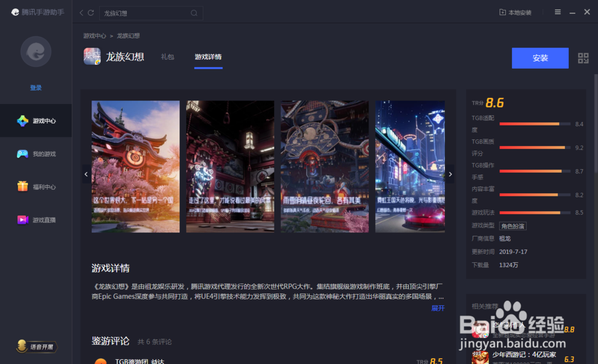This screenshot has height=364, width=598.
Task: Click the 2019-7-17 update date
Action: [513, 252]
